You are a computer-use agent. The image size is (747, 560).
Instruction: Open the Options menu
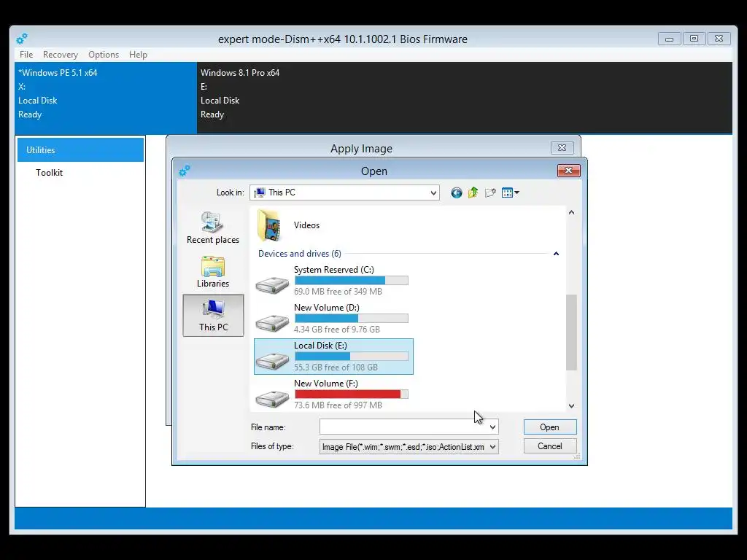104,55
